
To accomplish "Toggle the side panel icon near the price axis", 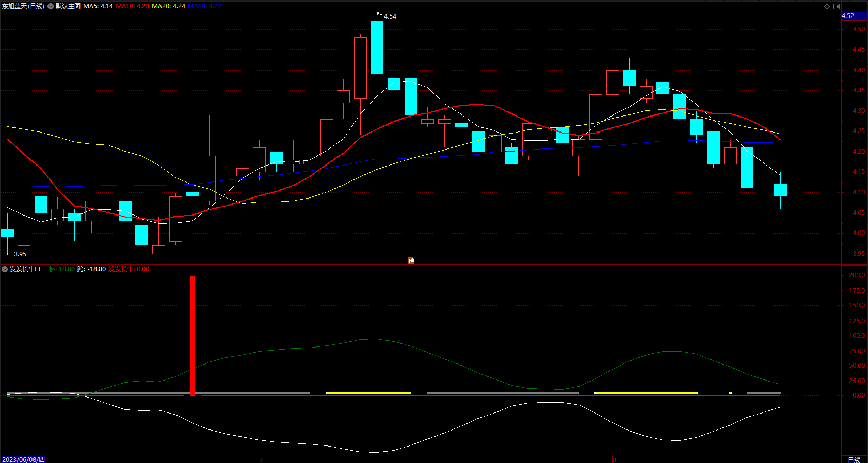I will pyautogui.click(x=837, y=6).
